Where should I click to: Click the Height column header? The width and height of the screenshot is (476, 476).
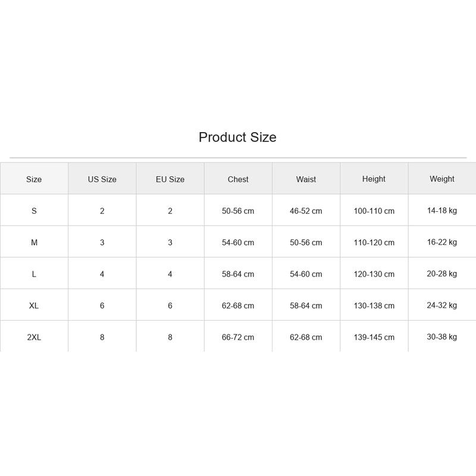tap(374, 179)
